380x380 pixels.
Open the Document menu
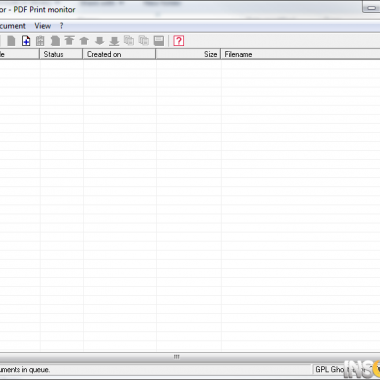[x=12, y=26]
